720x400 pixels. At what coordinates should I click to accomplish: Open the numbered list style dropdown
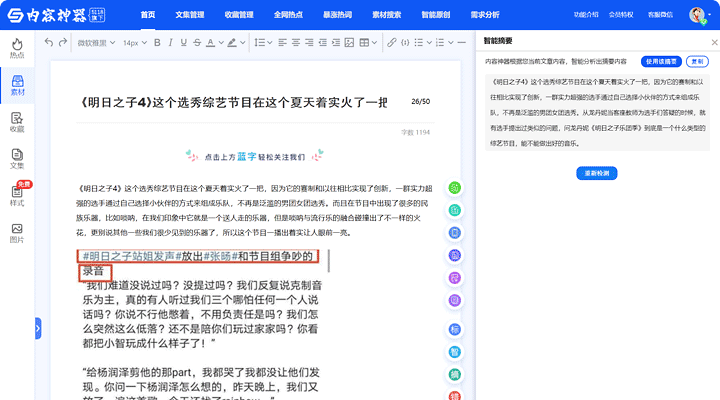450,43
